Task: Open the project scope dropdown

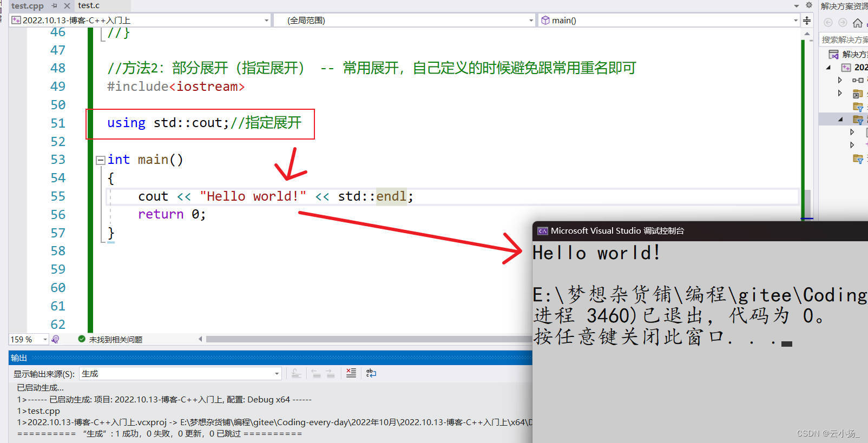Action: (x=140, y=20)
